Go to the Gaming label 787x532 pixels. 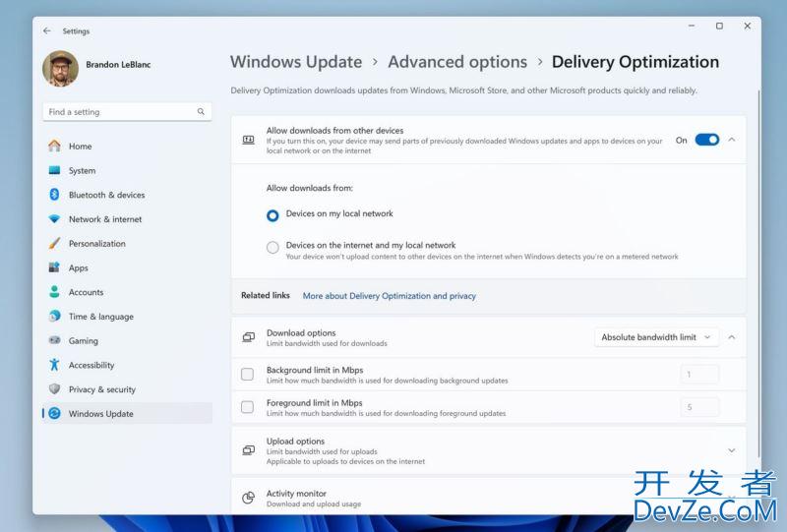(84, 341)
